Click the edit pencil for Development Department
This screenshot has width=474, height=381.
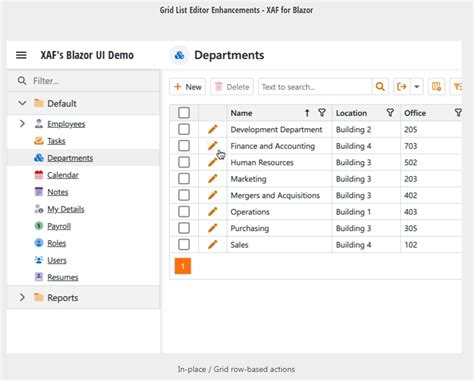(213, 129)
